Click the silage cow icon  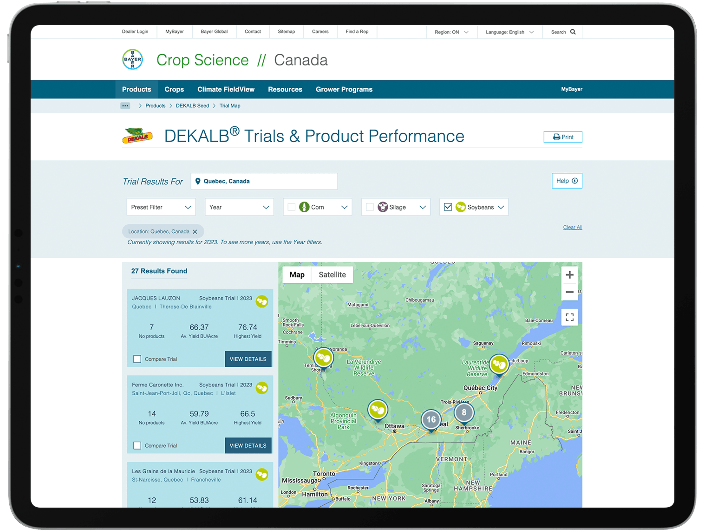[x=383, y=207]
